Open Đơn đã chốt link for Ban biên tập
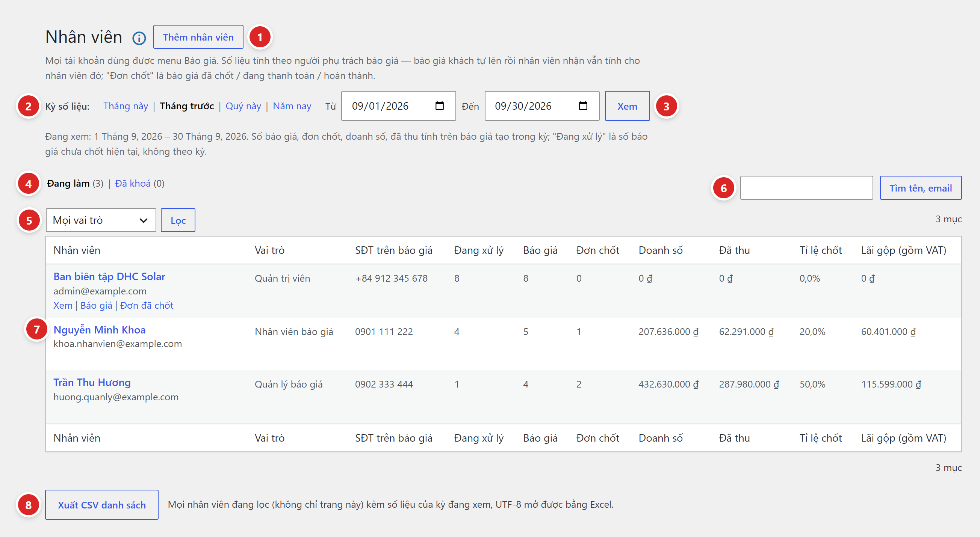This screenshot has width=980, height=537. [x=147, y=305]
